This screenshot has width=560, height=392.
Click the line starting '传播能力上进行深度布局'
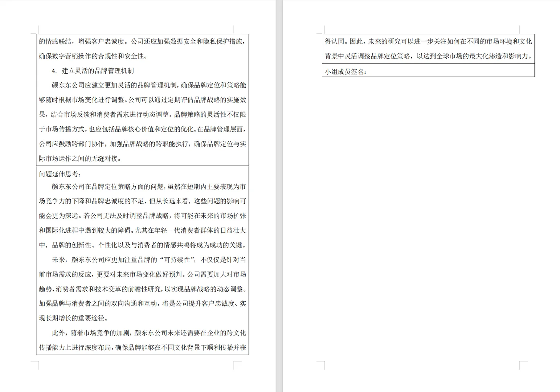pyautogui.click(x=142, y=348)
